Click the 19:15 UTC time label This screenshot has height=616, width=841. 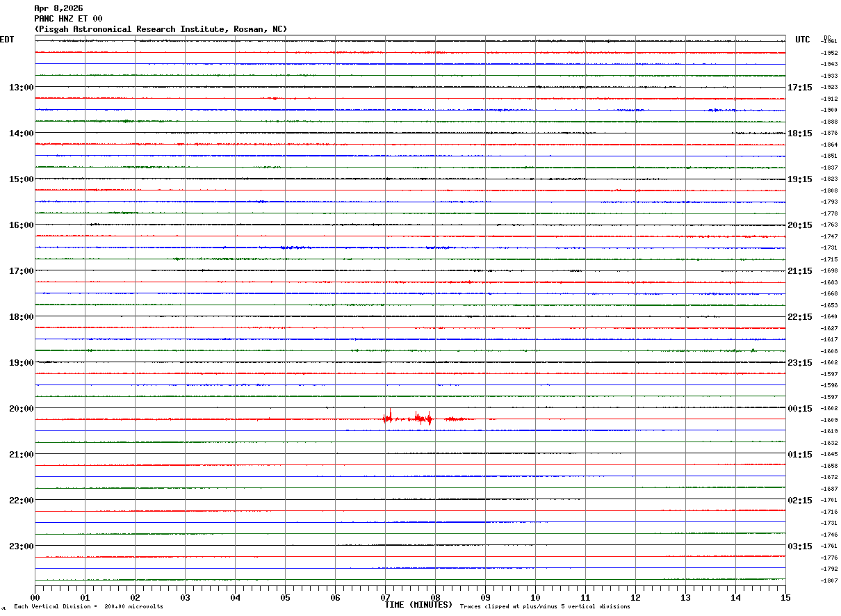(x=799, y=179)
